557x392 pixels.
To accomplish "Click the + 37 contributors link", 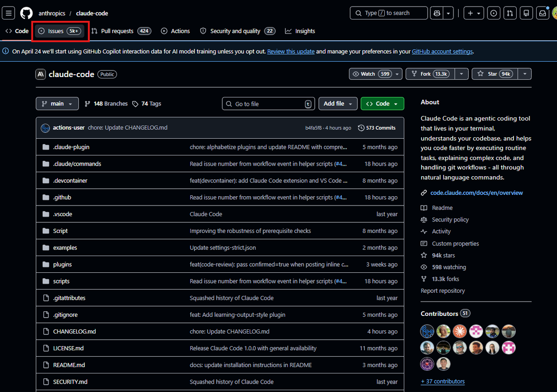I will click(443, 381).
